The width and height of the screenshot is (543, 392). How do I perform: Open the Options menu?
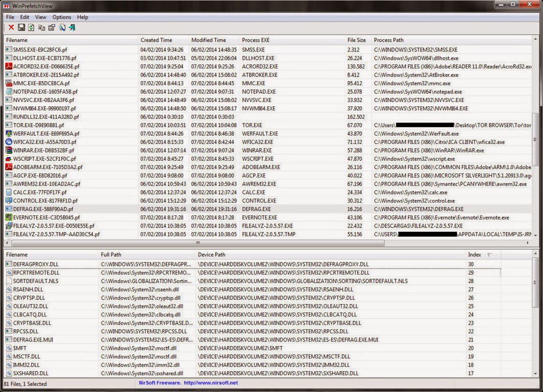pyautogui.click(x=62, y=17)
